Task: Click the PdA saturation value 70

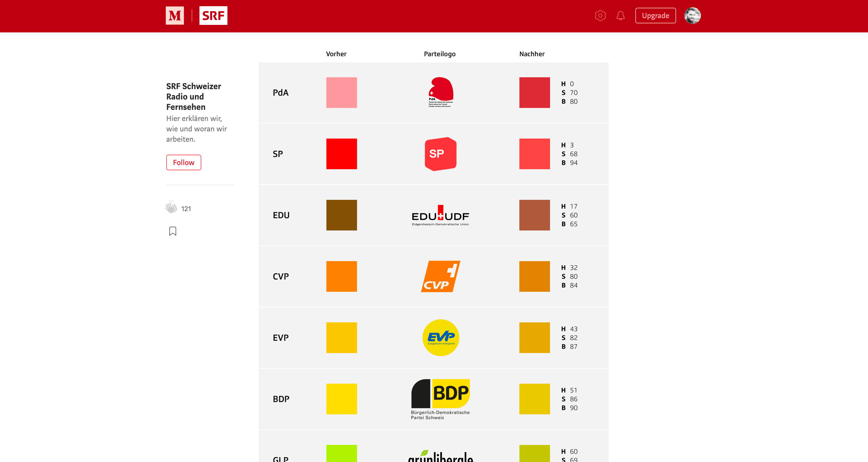Action: tap(573, 92)
